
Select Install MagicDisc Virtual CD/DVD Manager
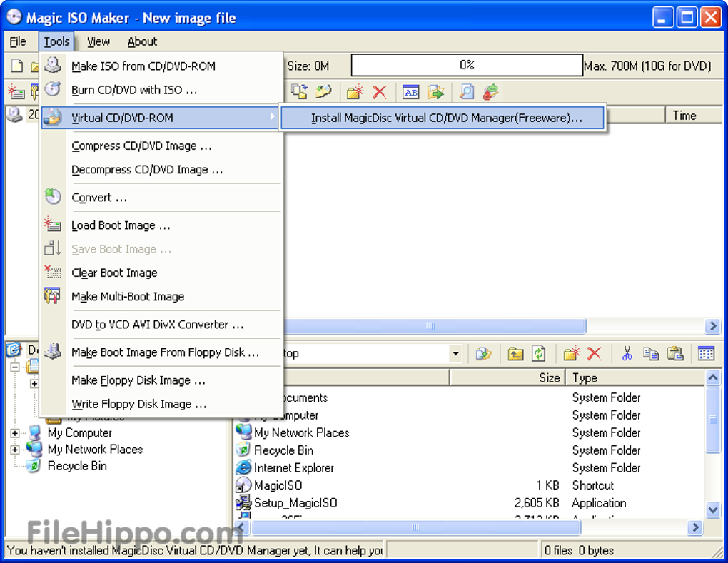click(x=443, y=118)
